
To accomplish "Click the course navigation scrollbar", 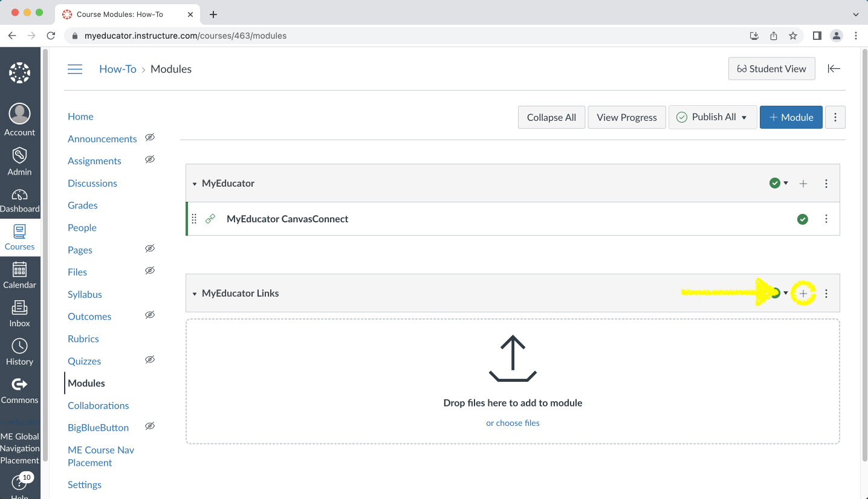I will coord(45,254).
